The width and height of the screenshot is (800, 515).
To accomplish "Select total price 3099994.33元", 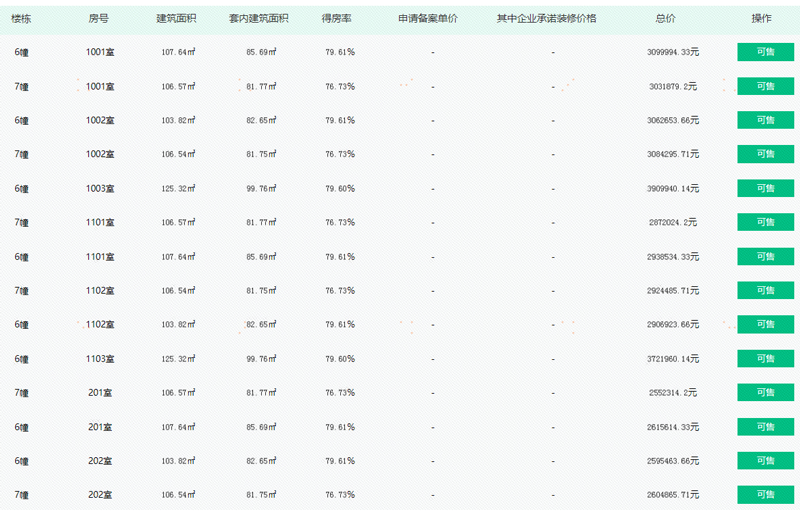I will pos(673,52).
